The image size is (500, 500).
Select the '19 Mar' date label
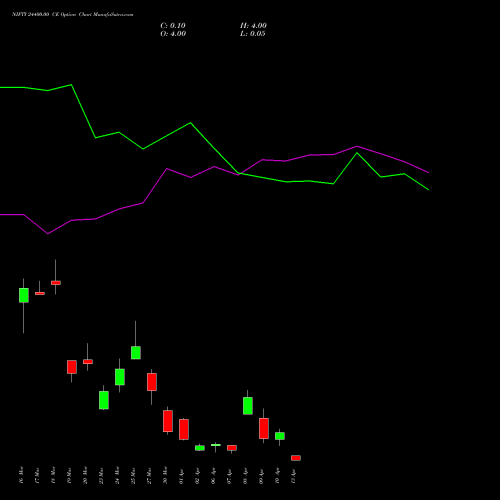click(69, 475)
